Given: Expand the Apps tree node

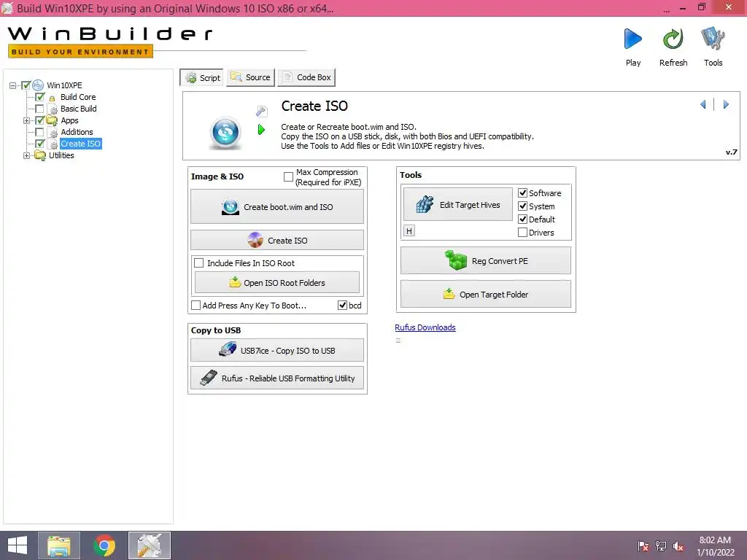Looking at the screenshot, I should tap(27, 120).
